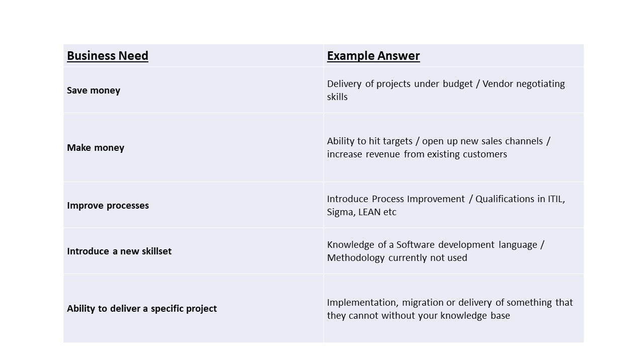Select the 'Improve processes' cell
The width and height of the screenshot is (644, 362).
click(193, 205)
